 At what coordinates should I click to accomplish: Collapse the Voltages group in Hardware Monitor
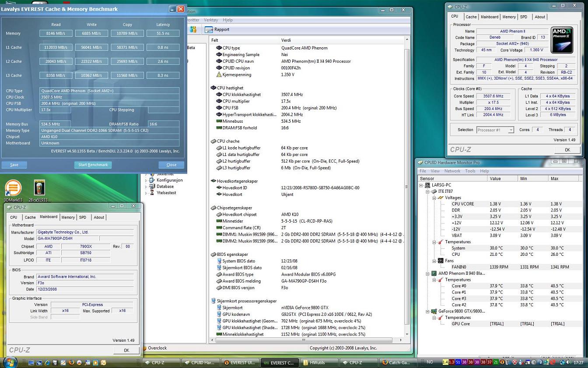click(x=434, y=198)
